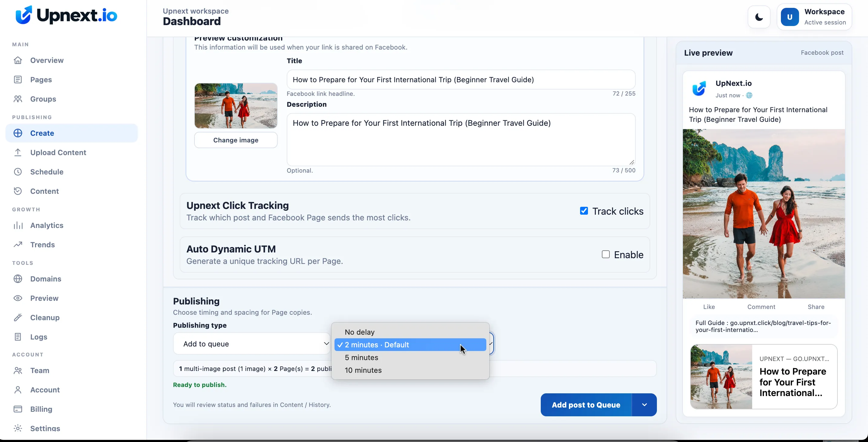Screen dimensions: 868x442
Task: Click the Schedule clock icon
Action: tap(18, 172)
